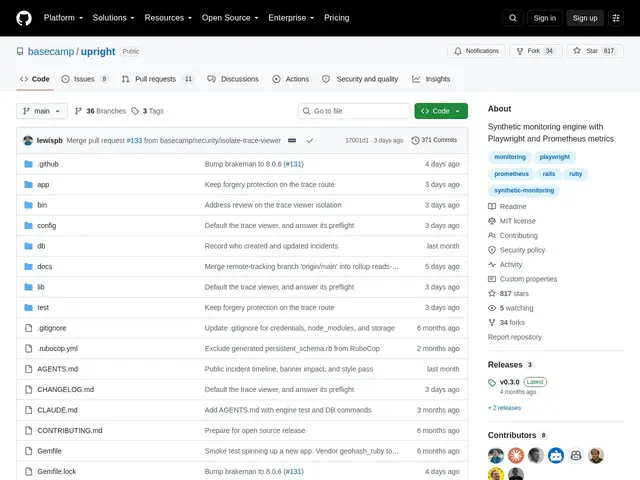The image size is (640, 480).
Task: Click the CLAUDE.md file icon
Action: (x=28, y=410)
